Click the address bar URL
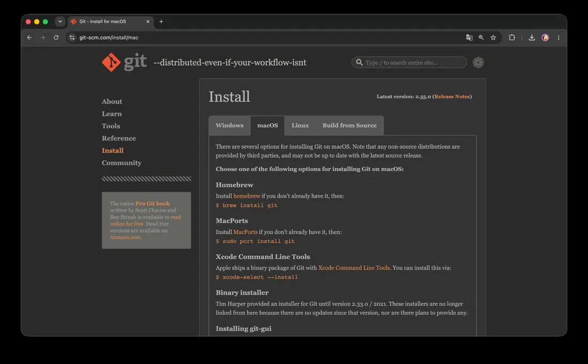The width and height of the screenshot is (588, 364). click(x=109, y=37)
